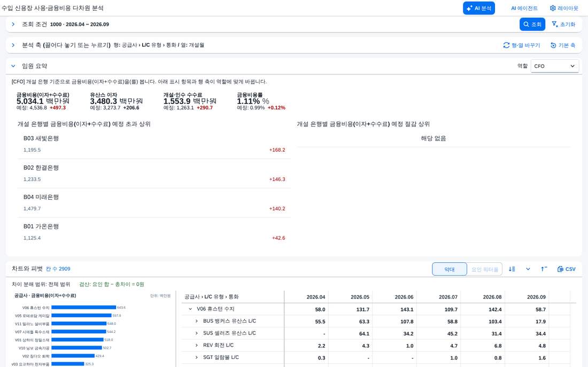
Task: Open the 레이아웃 gear settings
Action: pyautogui.click(x=564, y=8)
